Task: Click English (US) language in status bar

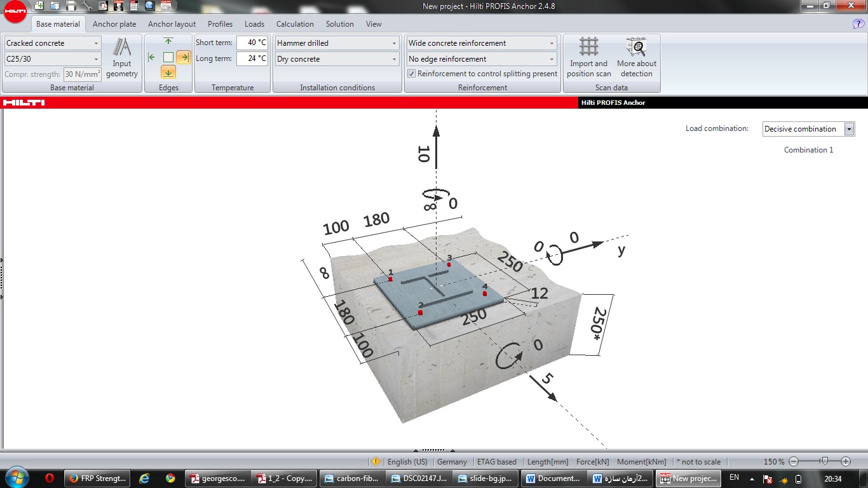Action: (x=407, y=462)
